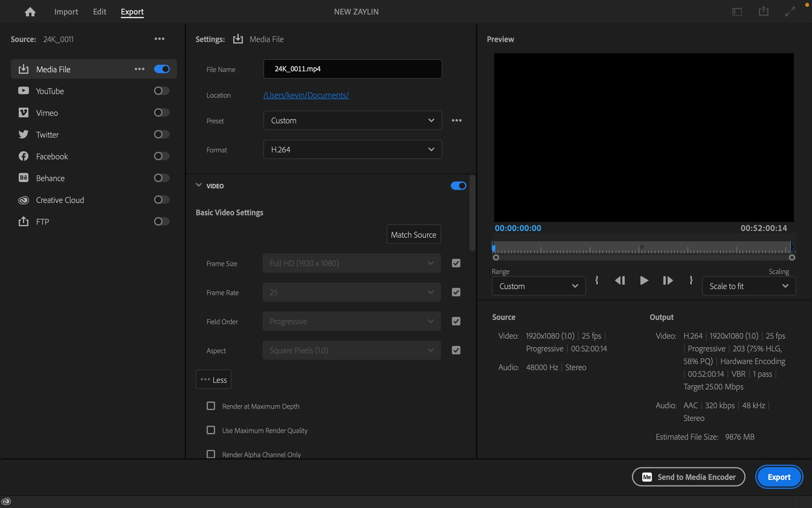Set the Out point in preview
The width and height of the screenshot is (812, 508).
tap(691, 280)
